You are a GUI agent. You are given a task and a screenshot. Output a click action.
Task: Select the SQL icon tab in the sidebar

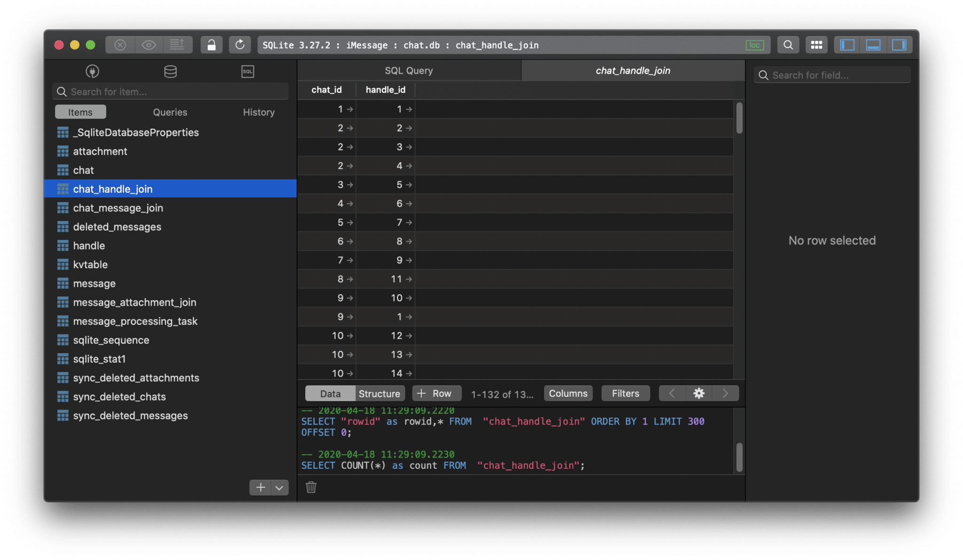pyautogui.click(x=247, y=71)
